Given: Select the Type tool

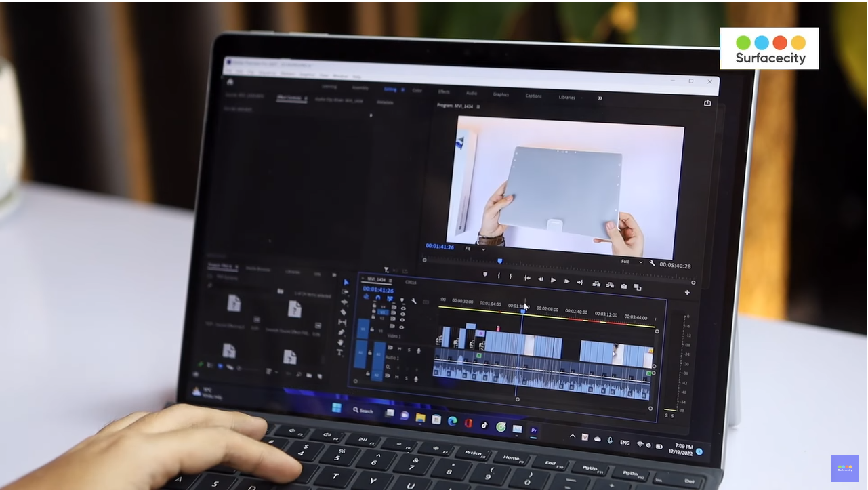Looking at the screenshot, I should tap(340, 352).
